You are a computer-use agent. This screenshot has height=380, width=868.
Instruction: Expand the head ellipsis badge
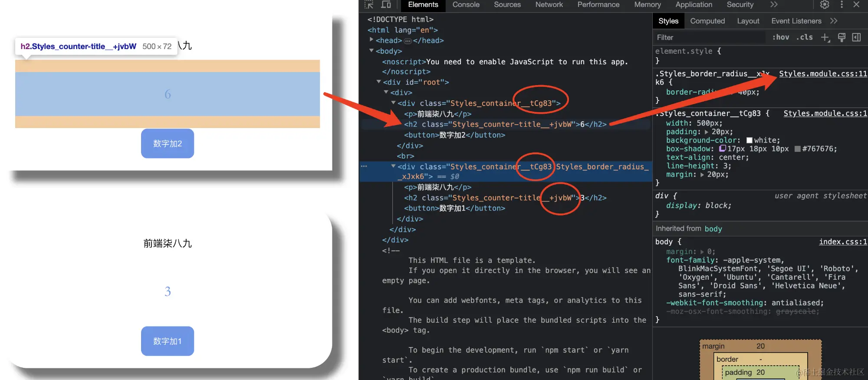point(408,41)
